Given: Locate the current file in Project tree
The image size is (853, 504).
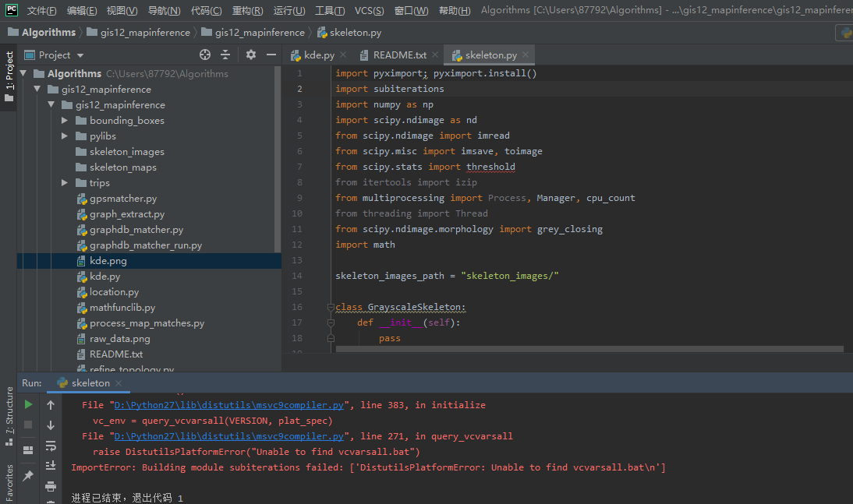Looking at the screenshot, I should [x=204, y=55].
